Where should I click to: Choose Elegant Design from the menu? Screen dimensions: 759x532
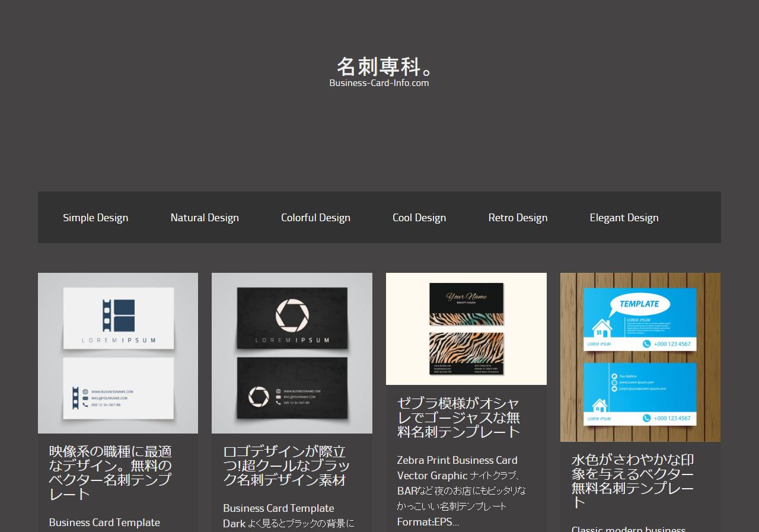(x=624, y=218)
